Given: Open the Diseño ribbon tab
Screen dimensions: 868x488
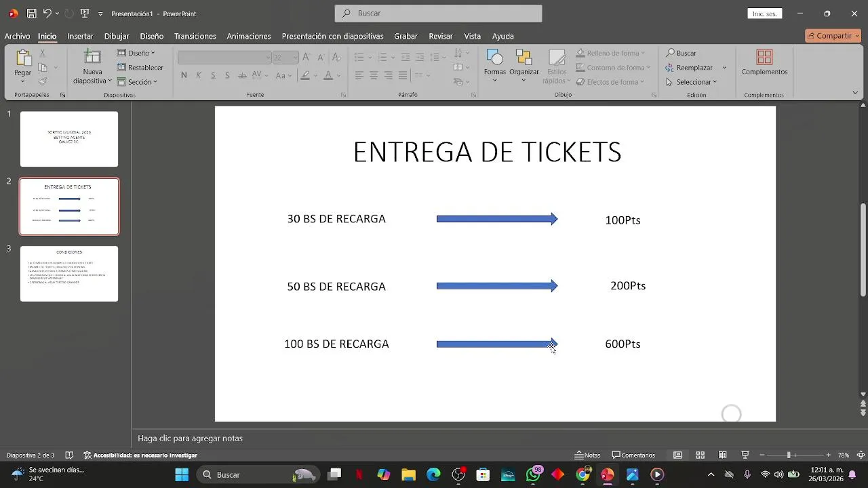Looking at the screenshot, I should coord(152,36).
